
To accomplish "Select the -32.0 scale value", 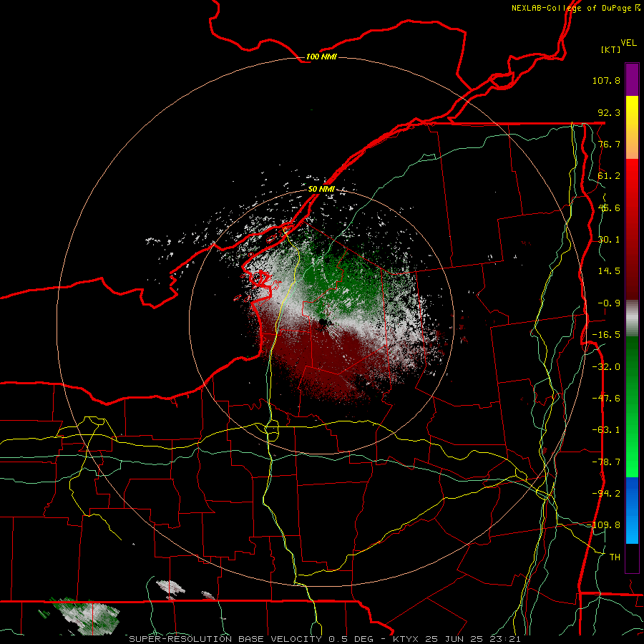I will click(606, 367).
